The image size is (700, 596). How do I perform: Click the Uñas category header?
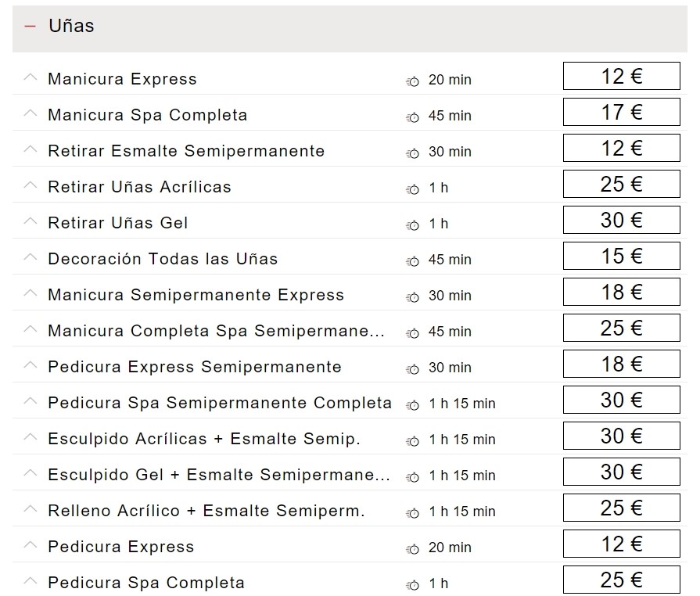(x=71, y=26)
